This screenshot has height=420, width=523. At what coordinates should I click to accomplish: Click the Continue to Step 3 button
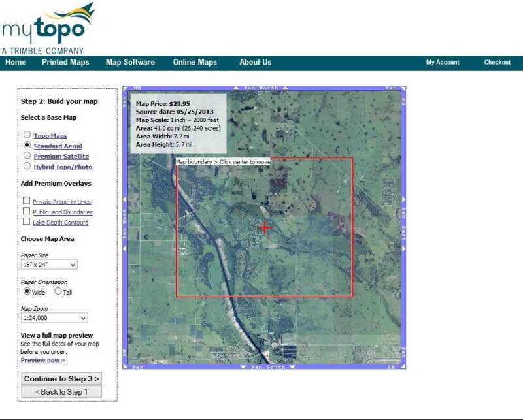[61, 378]
